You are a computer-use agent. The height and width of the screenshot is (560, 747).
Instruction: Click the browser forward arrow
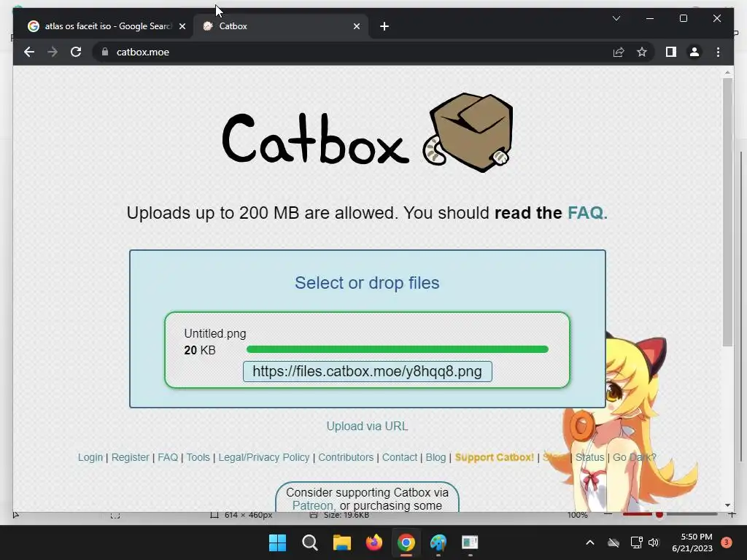[x=53, y=52]
